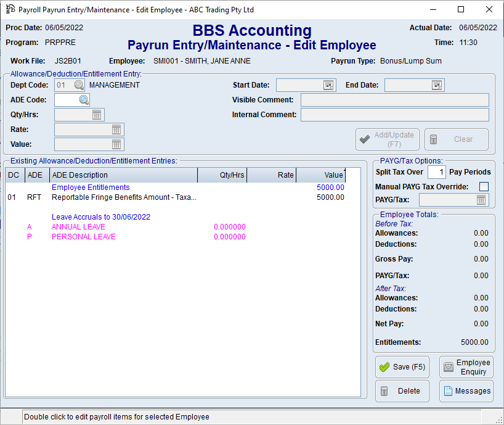Click the ADE Description column header
Viewport: 504px width, 425px height.
click(x=123, y=175)
